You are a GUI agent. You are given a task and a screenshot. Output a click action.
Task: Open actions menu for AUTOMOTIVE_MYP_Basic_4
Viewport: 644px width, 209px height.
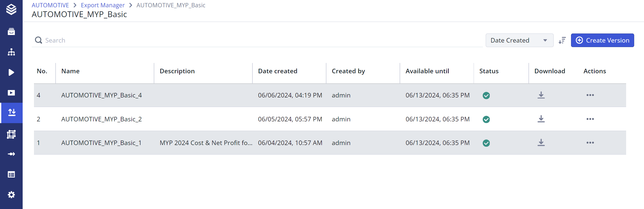590,95
